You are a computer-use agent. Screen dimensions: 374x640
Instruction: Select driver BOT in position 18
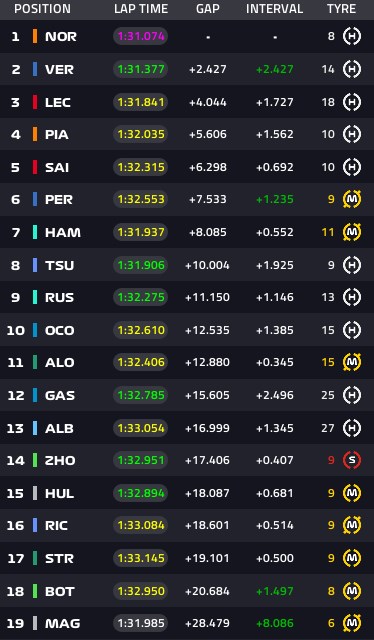(60, 591)
